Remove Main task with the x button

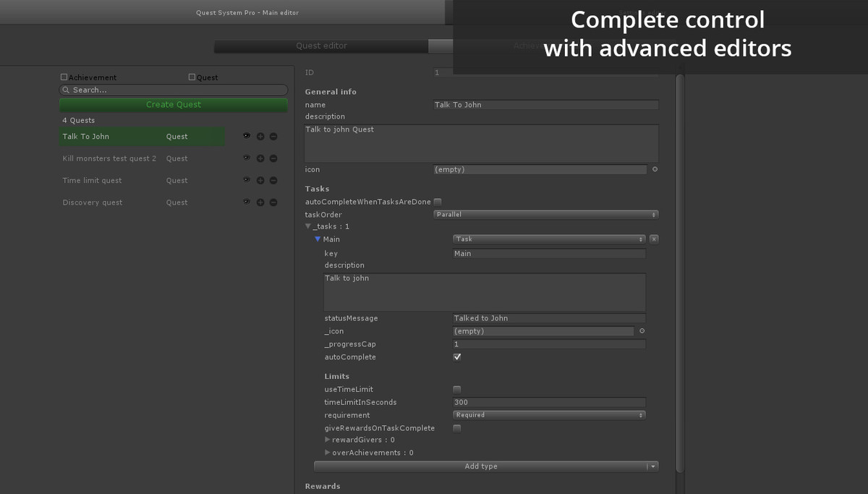coord(654,239)
